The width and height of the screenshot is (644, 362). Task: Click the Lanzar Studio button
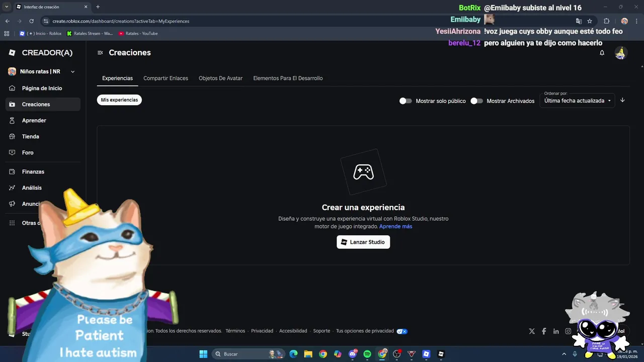pos(363,242)
